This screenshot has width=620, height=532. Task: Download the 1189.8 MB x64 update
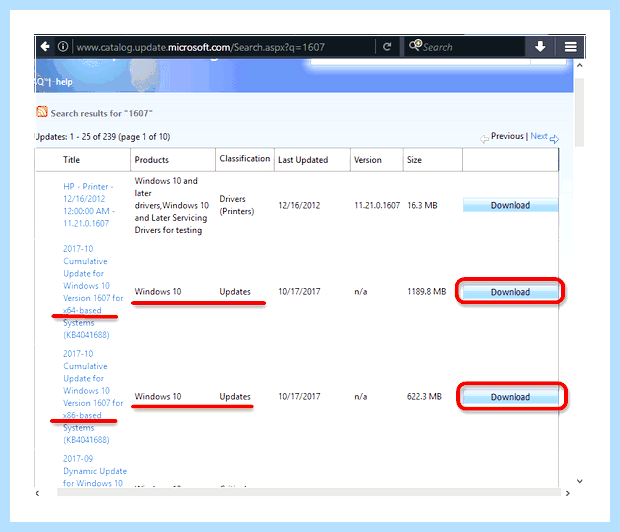click(x=510, y=292)
